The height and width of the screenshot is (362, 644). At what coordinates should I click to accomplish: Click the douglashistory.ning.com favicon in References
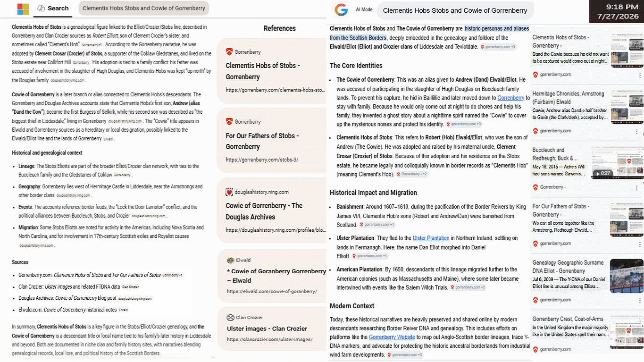(x=230, y=192)
